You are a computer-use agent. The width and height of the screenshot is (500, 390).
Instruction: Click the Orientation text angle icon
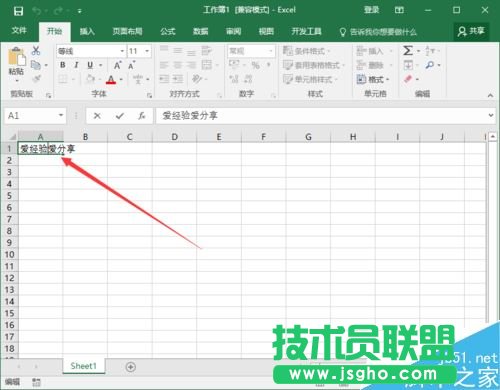[x=197, y=79]
